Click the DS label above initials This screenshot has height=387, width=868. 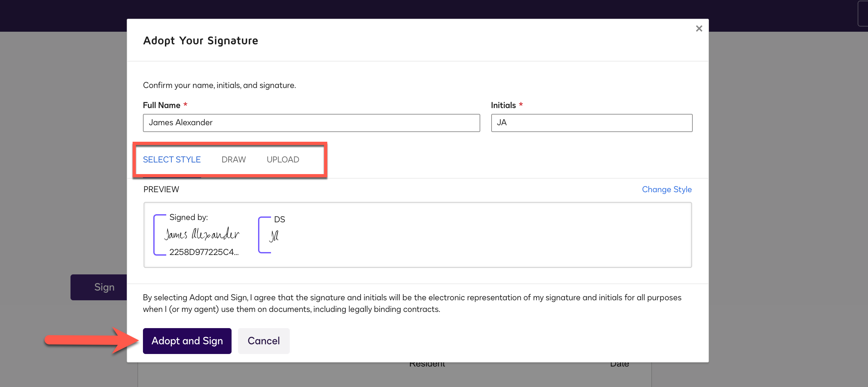[x=279, y=219]
